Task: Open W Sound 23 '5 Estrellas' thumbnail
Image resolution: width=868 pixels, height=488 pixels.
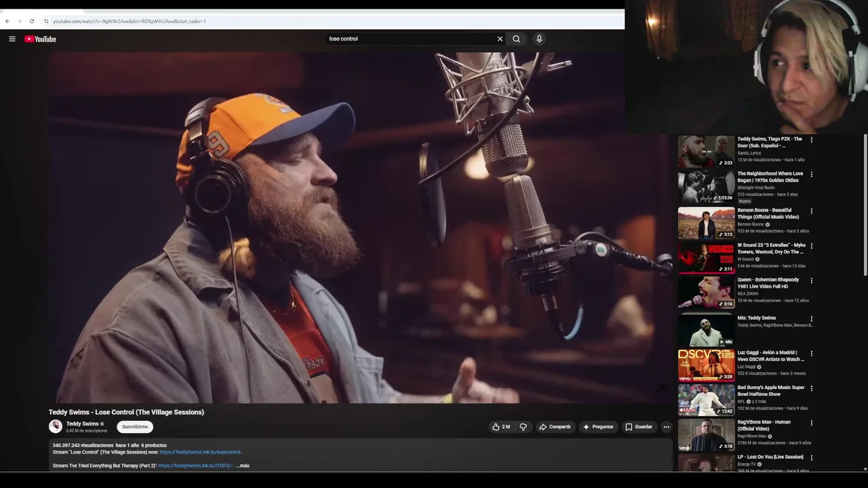Action: click(706, 258)
